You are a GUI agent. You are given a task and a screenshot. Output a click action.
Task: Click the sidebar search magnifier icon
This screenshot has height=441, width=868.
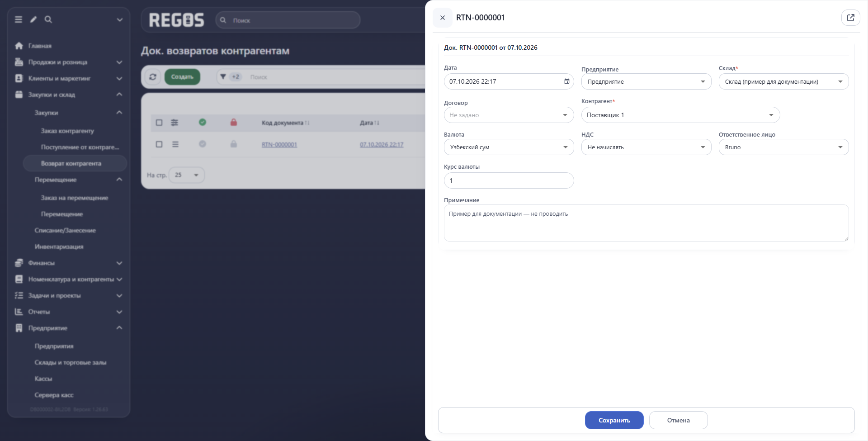click(x=48, y=19)
